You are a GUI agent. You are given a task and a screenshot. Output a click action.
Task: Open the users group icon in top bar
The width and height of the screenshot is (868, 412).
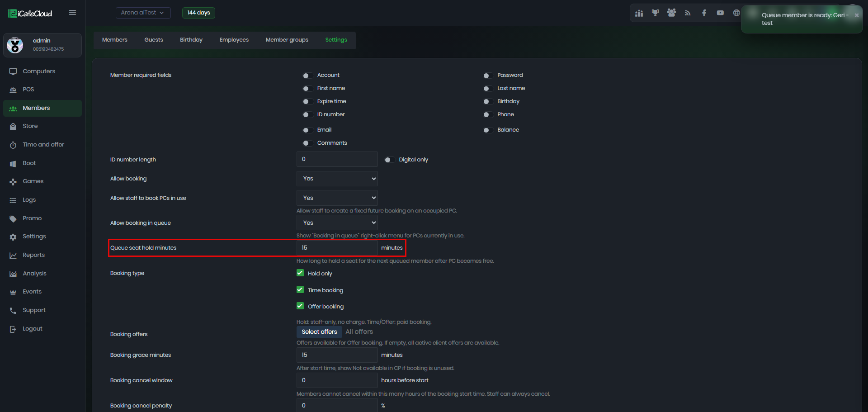coord(671,13)
